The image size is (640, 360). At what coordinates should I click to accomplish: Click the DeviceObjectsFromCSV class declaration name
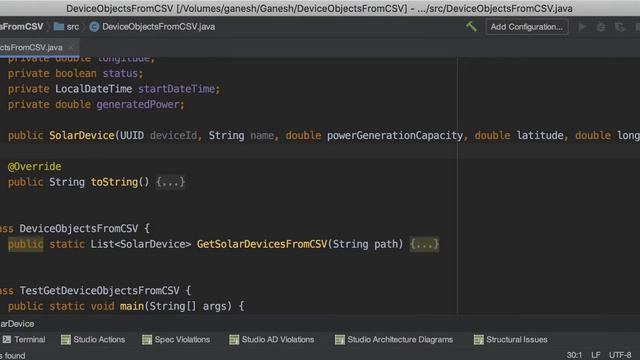[x=79, y=229]
